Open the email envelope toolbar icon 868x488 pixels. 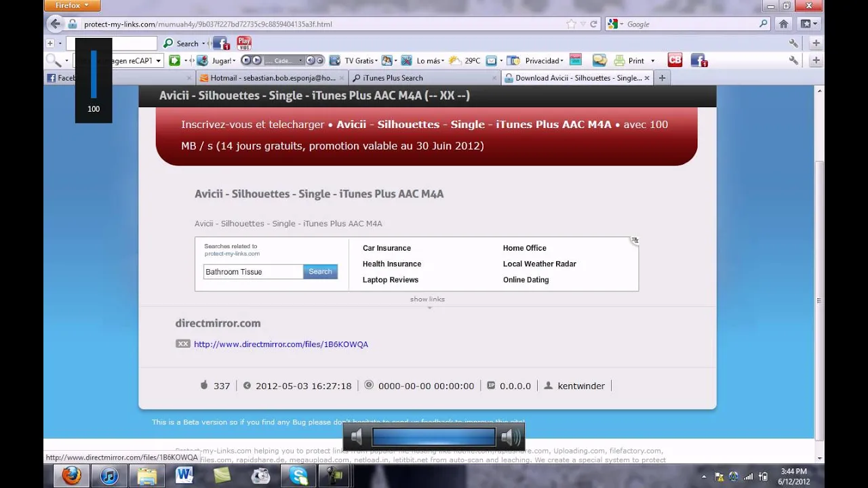click(491, 60)
